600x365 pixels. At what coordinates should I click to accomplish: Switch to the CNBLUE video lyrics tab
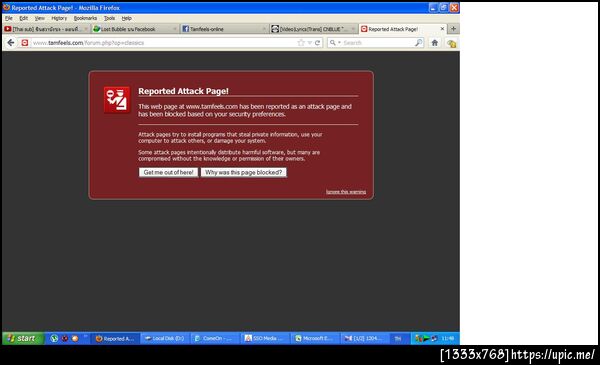pos(313,29)
